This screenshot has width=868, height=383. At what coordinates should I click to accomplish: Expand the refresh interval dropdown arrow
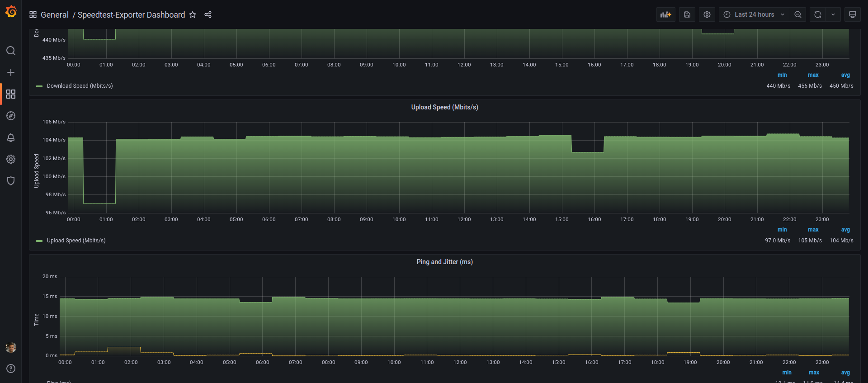[x=833, y=14]
